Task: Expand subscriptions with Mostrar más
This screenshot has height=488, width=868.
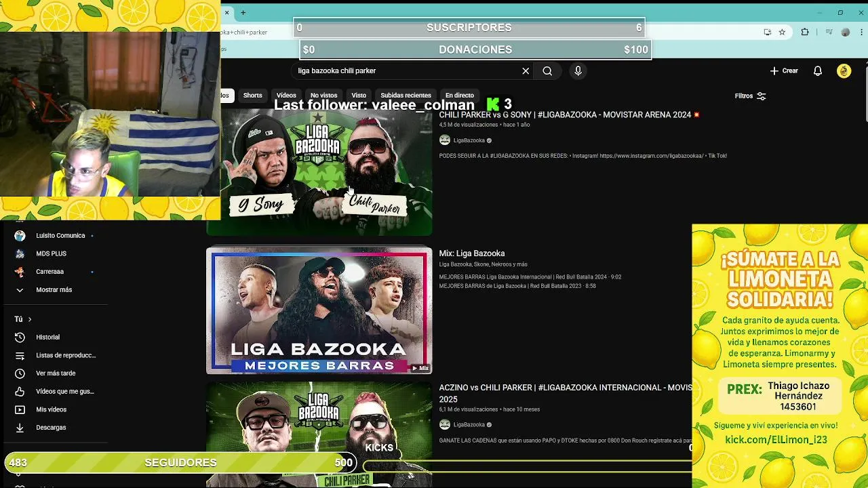Action: [54, 290]
